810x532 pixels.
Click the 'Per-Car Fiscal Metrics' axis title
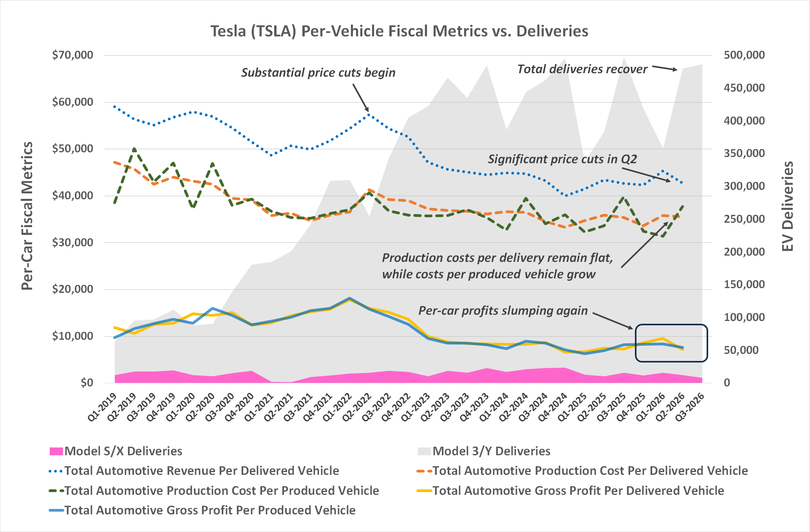click(27, 216)
